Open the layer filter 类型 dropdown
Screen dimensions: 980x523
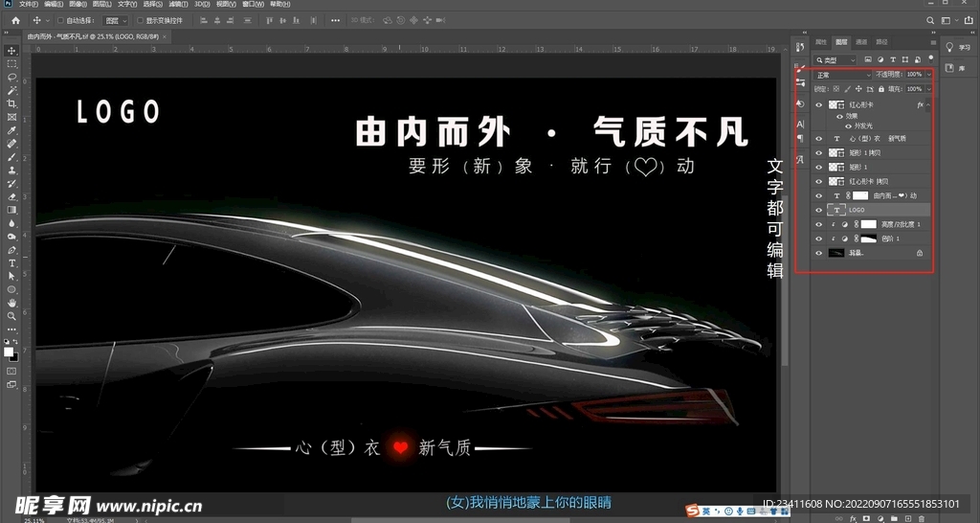coord(835,60)
